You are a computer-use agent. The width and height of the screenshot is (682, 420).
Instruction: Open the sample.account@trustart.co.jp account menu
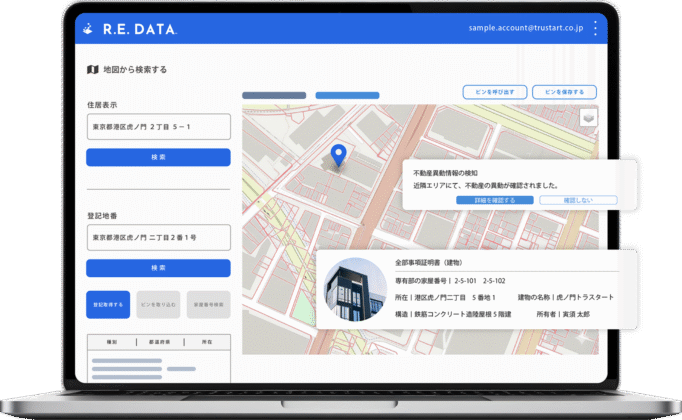click(x=524, y=29)
